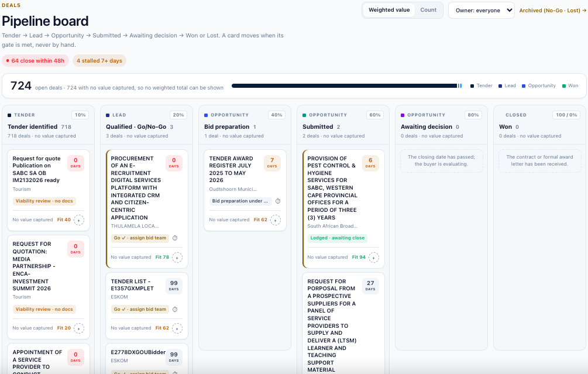
Task: Click the clock icon on TENDER LIST E1357GXMPLET card
Action: (x=175, y=309)
